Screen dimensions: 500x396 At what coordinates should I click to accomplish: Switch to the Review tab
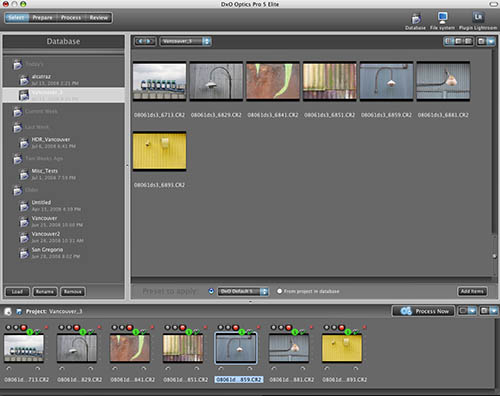pos(99,18)
